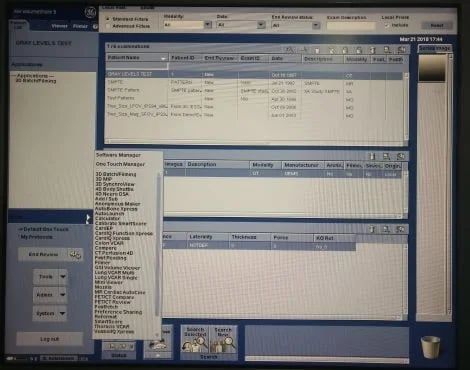470x370 pixels.
Task: Switch to the Viewer tab
Action: point(59,26)
